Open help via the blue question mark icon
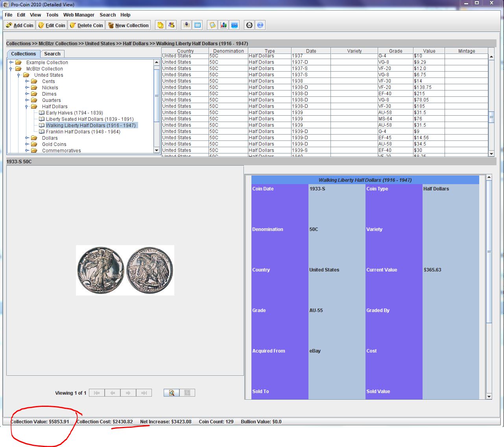The image size is (504, 447). click(260, 25)
